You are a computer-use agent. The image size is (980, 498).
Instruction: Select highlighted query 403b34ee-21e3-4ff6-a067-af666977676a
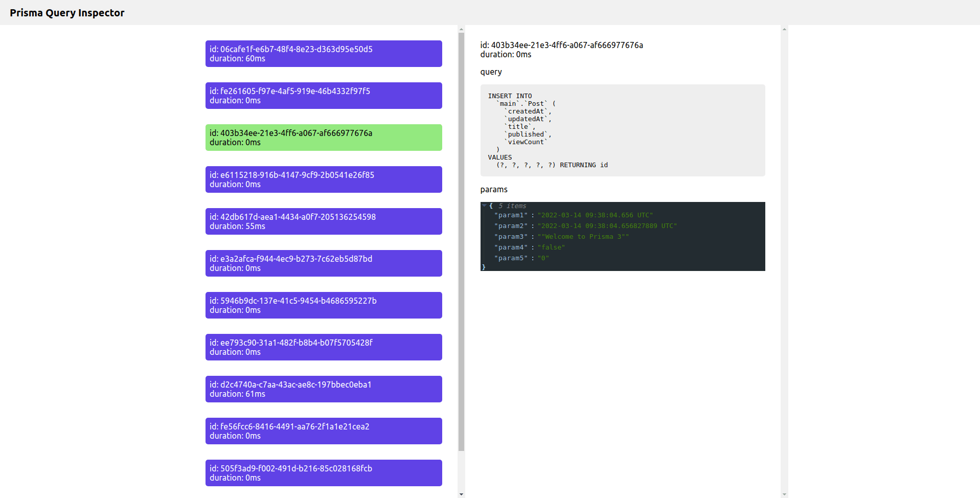pos(324,138)
